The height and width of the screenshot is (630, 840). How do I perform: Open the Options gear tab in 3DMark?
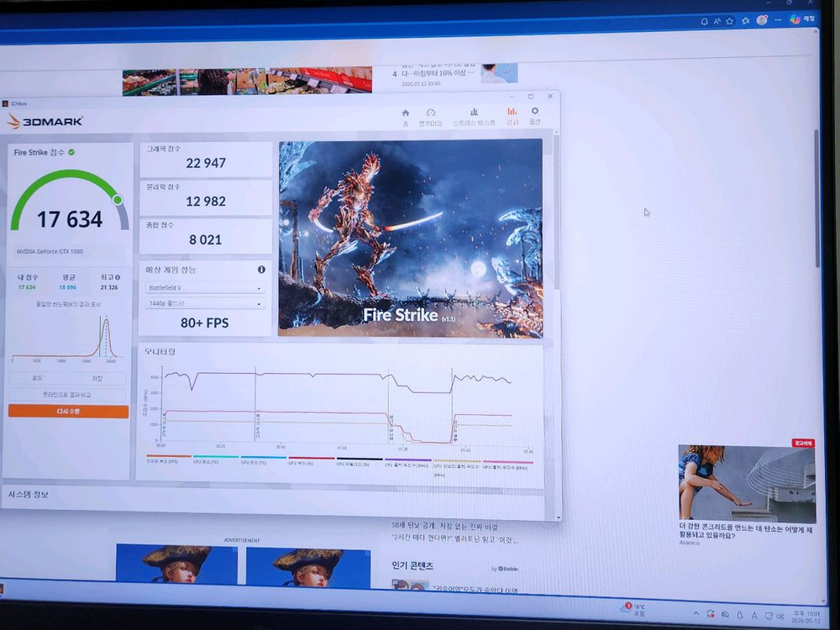(x=534, y=114)
